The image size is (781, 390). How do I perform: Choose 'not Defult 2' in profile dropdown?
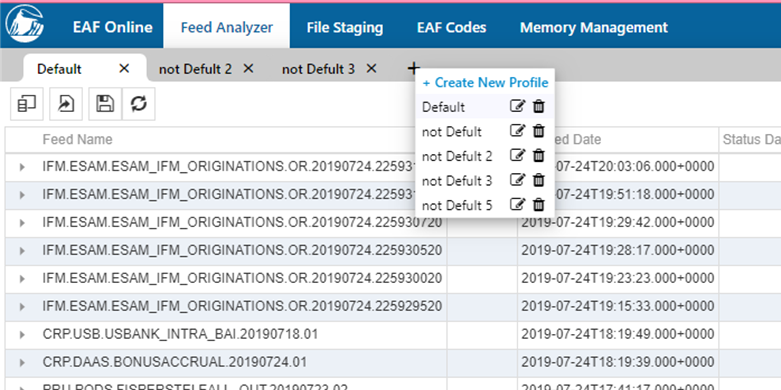coord(457,156)
